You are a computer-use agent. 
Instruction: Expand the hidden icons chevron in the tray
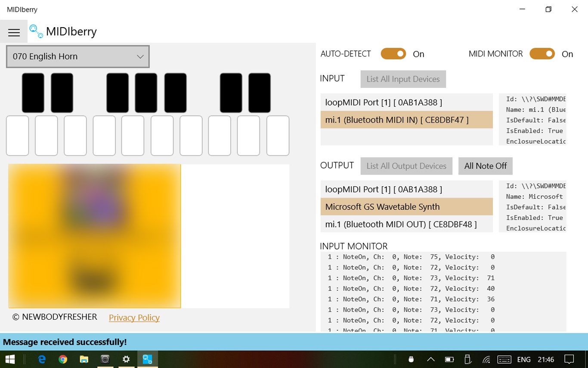click(x=430, y=359)
